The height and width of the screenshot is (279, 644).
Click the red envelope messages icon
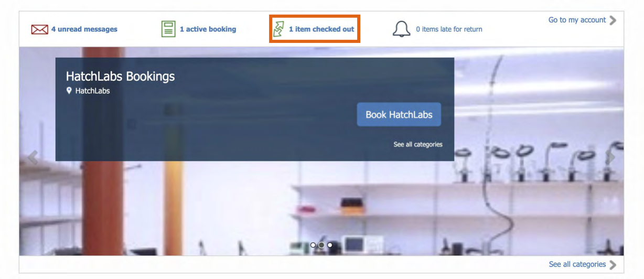click(39, 29)
